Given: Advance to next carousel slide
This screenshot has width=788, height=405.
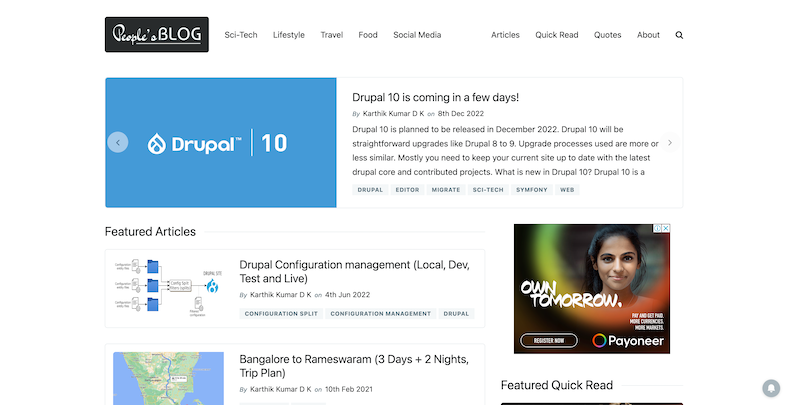Looking at the screenshot, I should tap(670, 143).
